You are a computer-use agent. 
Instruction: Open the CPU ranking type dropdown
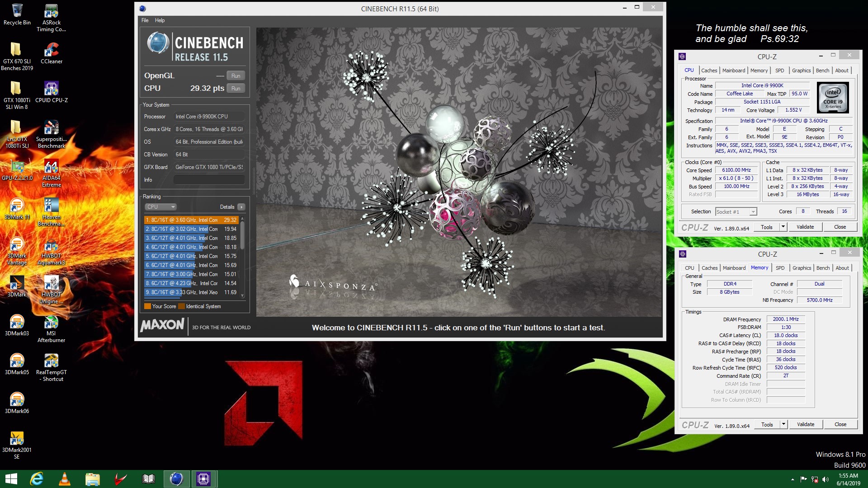point(160,206)
